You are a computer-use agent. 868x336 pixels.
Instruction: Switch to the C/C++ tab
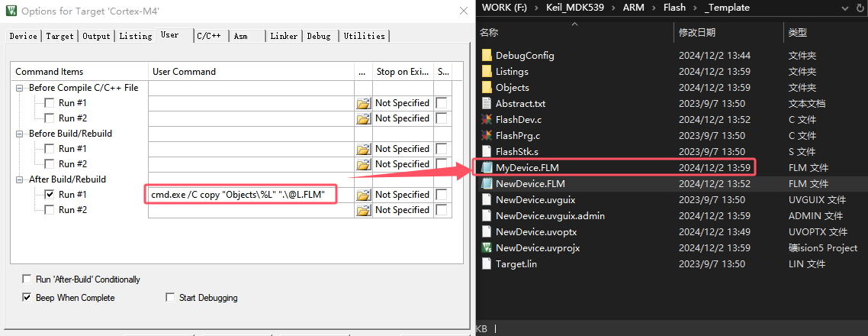[x=209, y=36]
